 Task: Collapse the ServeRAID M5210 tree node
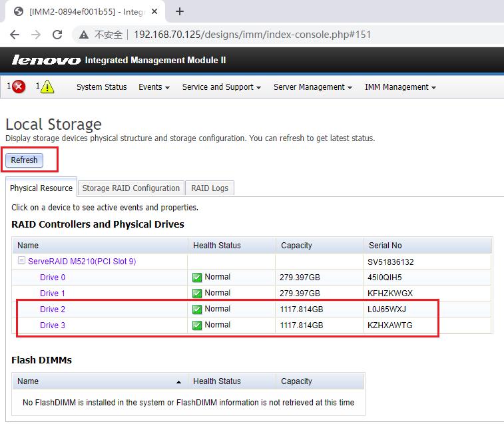(x=22, y=261)
